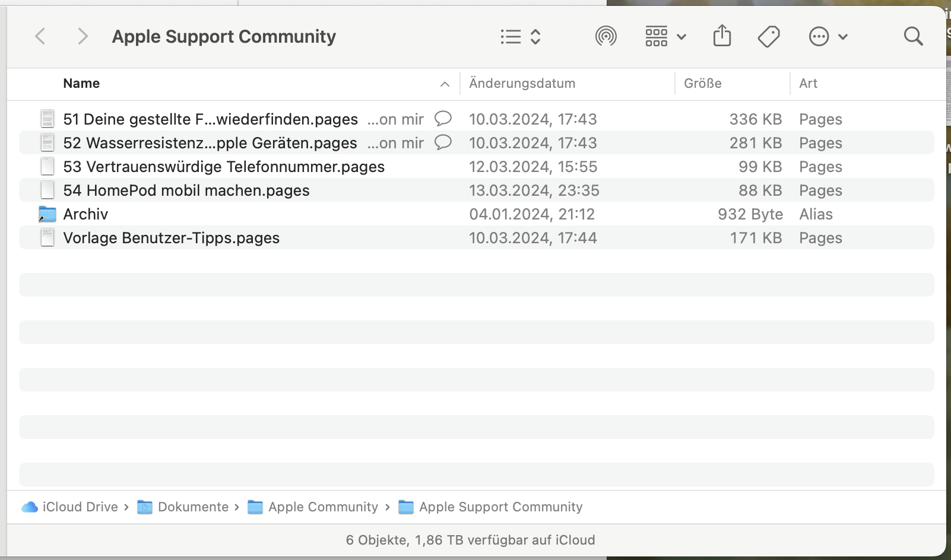Select the Archiv alias folder
The width and height of the screenshot is (951, 560).
click(x=85, y=214)
